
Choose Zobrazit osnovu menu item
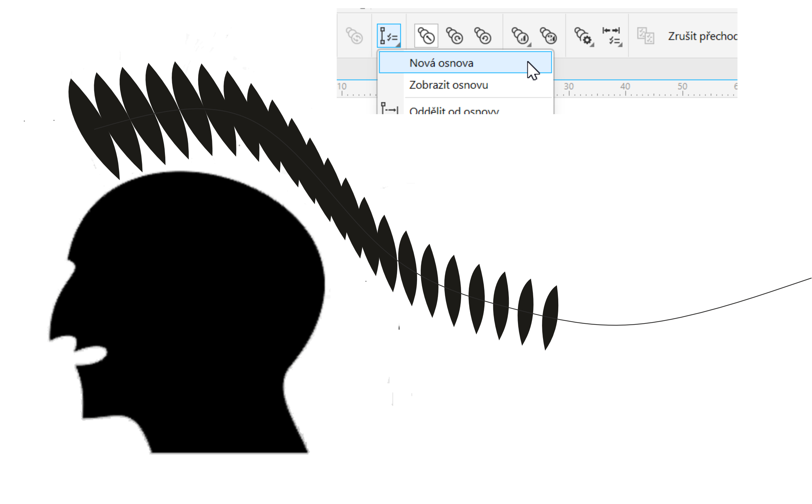[449, 85]
